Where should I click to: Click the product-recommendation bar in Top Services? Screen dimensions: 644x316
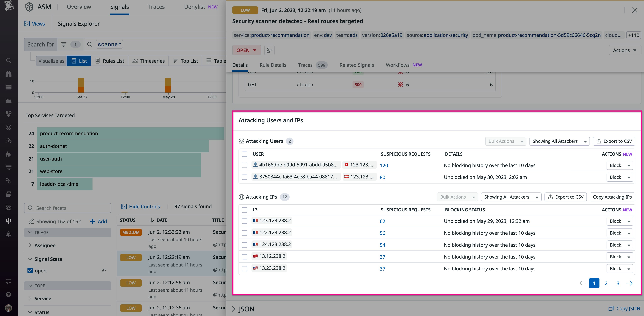pyautogui.click(x=131, y=133)
